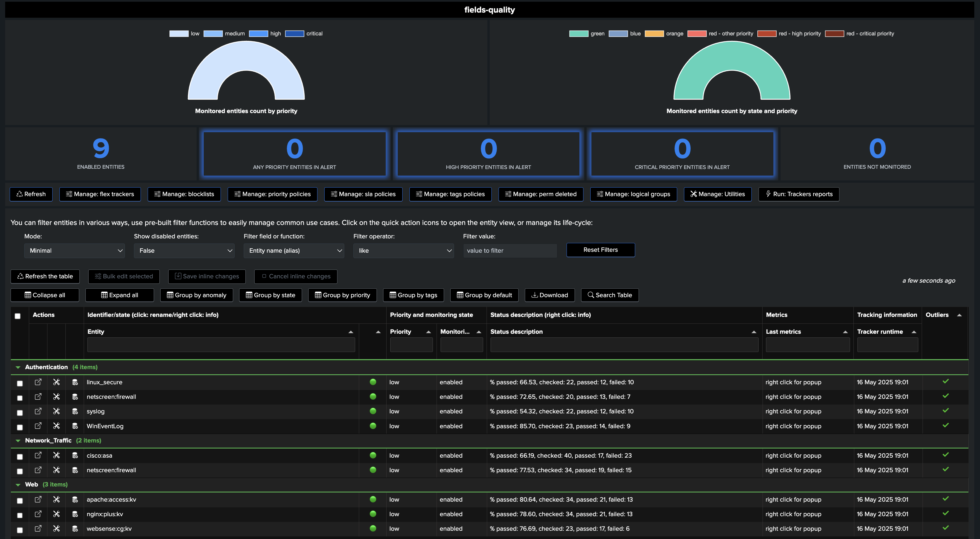The width and height of the screenshot is (980, 539).
Task: Click the Download button
Action: coord(550,295)
